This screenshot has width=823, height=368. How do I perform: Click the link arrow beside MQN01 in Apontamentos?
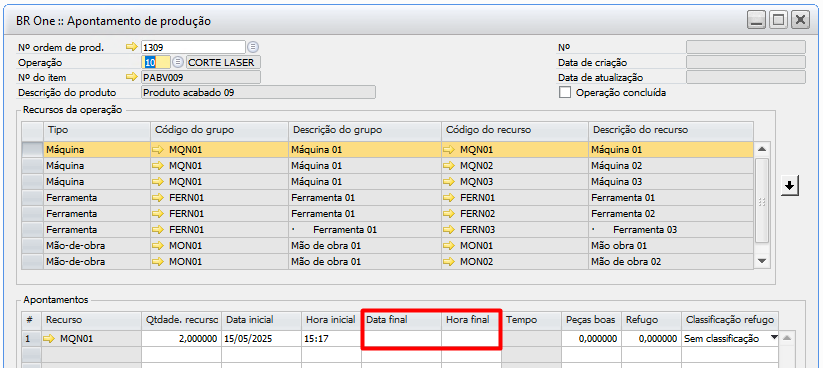tap(49, 339)
